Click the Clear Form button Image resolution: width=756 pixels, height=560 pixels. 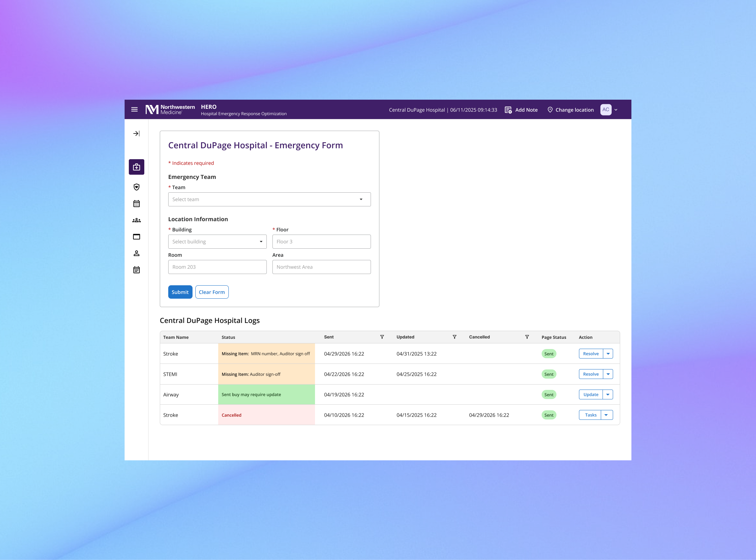tap(212, 292)
